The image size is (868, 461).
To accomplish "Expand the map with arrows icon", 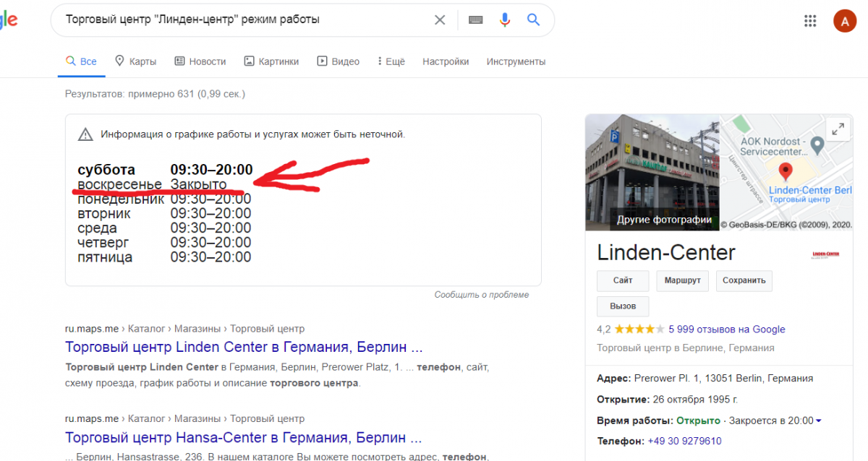I will click(838, 129).
